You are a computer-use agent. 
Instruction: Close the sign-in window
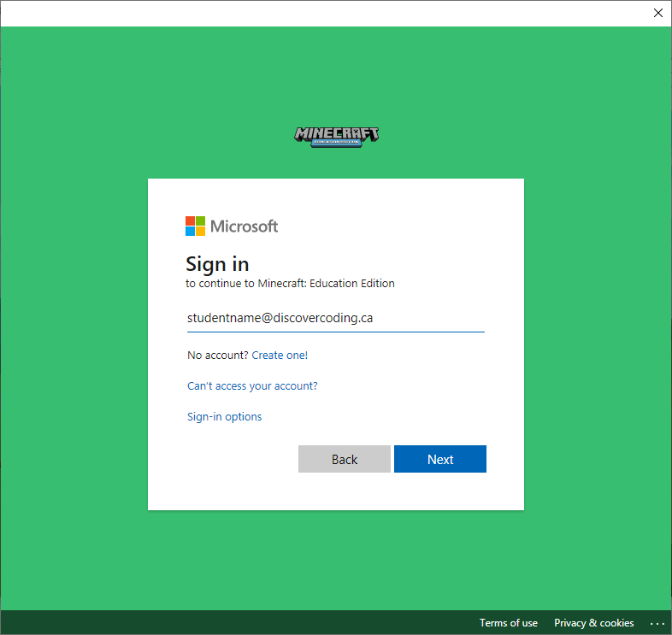pyautogui.click(x=657, y=13)
